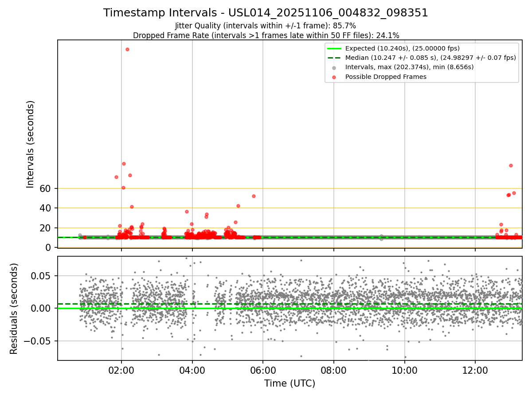Click the x-axis tick label '08:00'
This screenshot has width=532, height=399.
(x=334, y=370)
